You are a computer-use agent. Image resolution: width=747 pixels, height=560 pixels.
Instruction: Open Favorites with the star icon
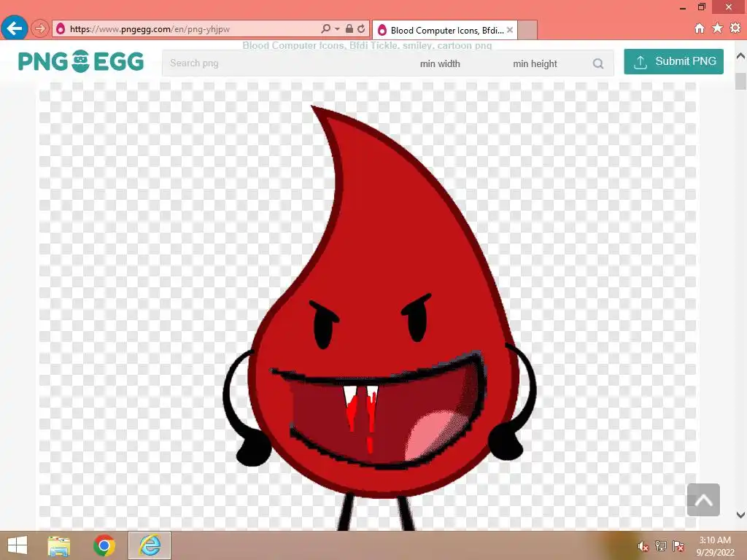click(718, 28)
